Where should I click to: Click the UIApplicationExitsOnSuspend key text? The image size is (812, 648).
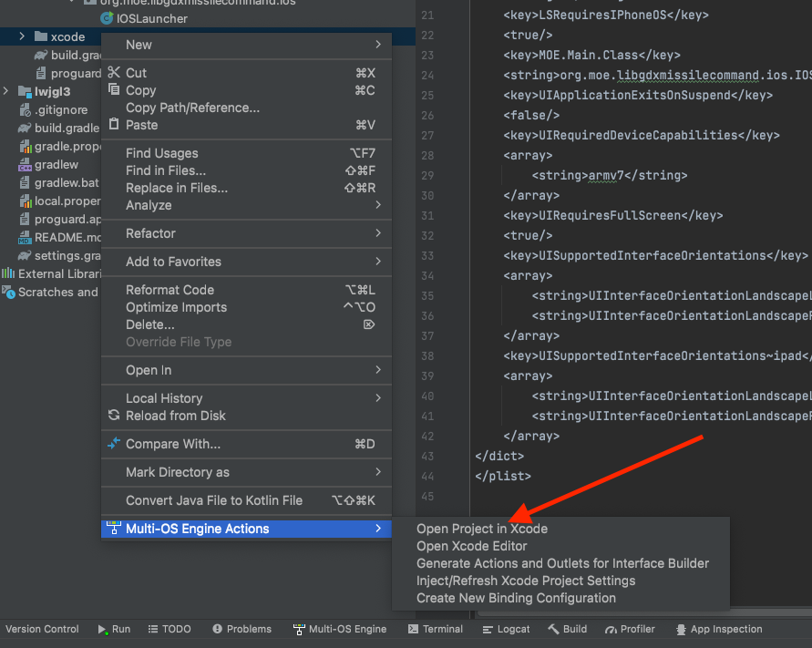[635, 96]
